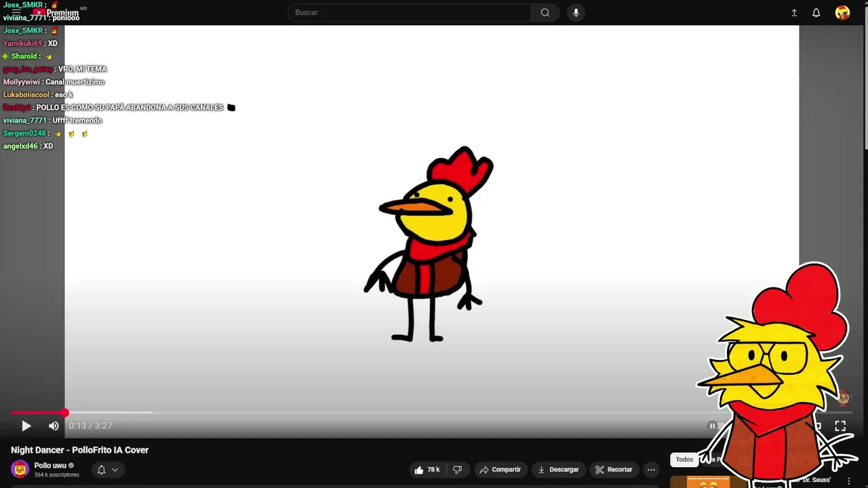
Task: Open Pollo uwu channel avatar
Action: [20, 469]
